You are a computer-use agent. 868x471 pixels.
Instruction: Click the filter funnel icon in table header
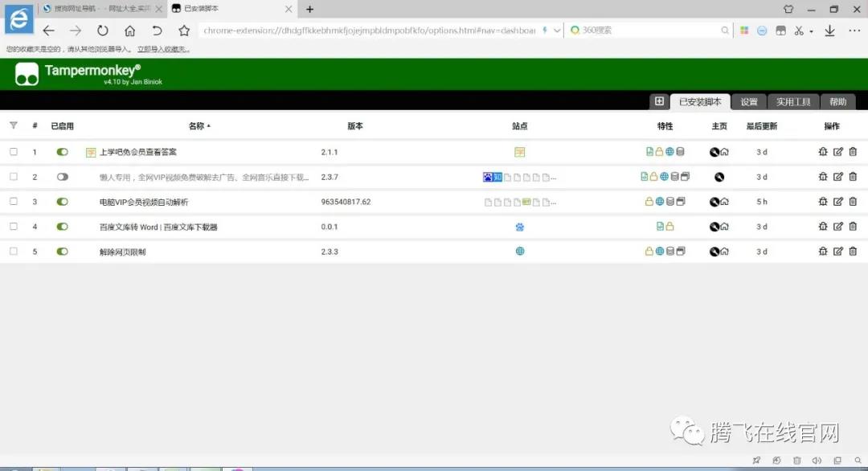(14, 125)
